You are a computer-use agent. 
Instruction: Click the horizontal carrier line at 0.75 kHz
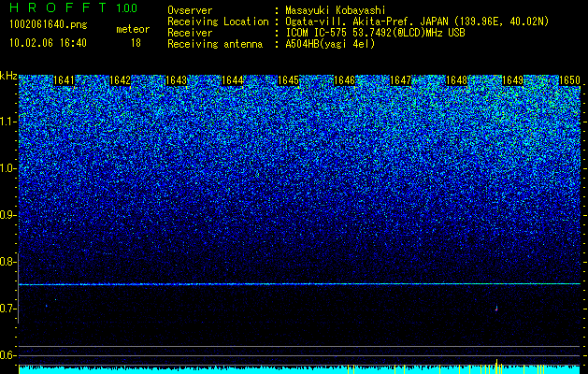(x=300, y=284)
